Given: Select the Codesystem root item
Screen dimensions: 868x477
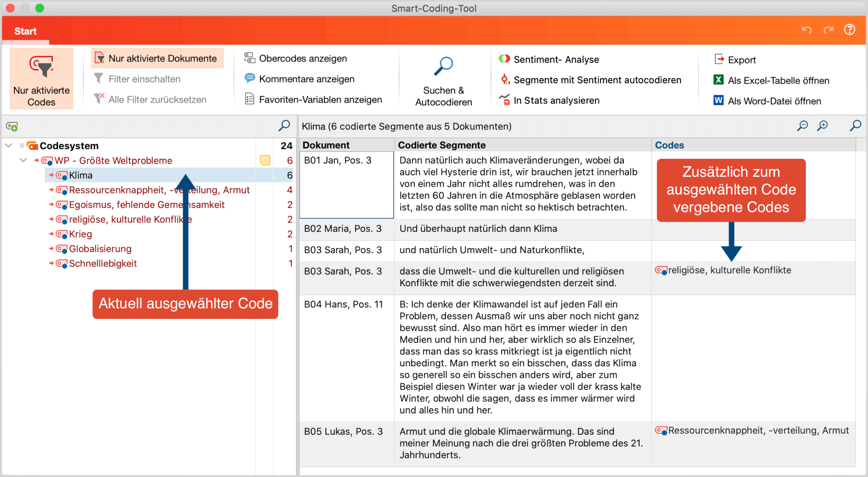Looking at the screenshot, I should (69, 146).
